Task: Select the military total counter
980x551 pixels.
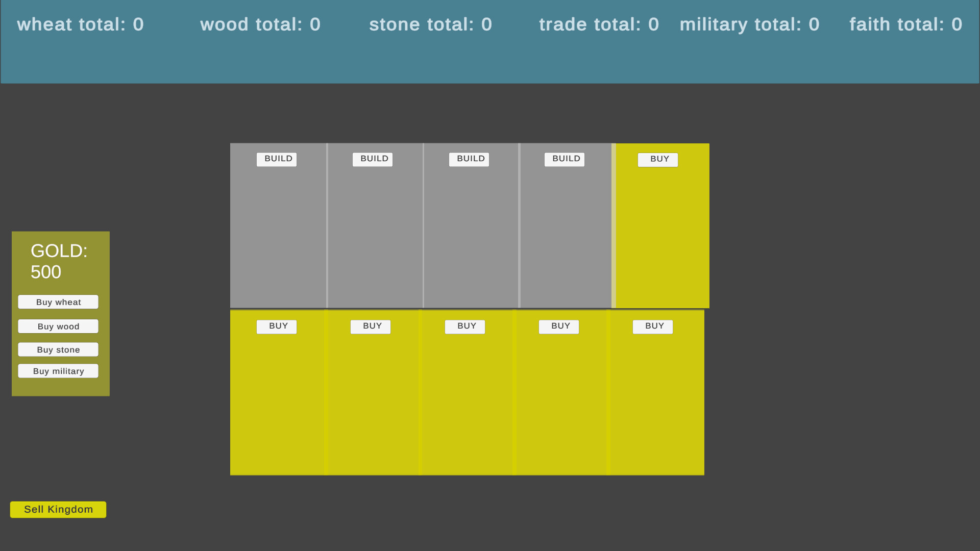Action: click(749, 24)
